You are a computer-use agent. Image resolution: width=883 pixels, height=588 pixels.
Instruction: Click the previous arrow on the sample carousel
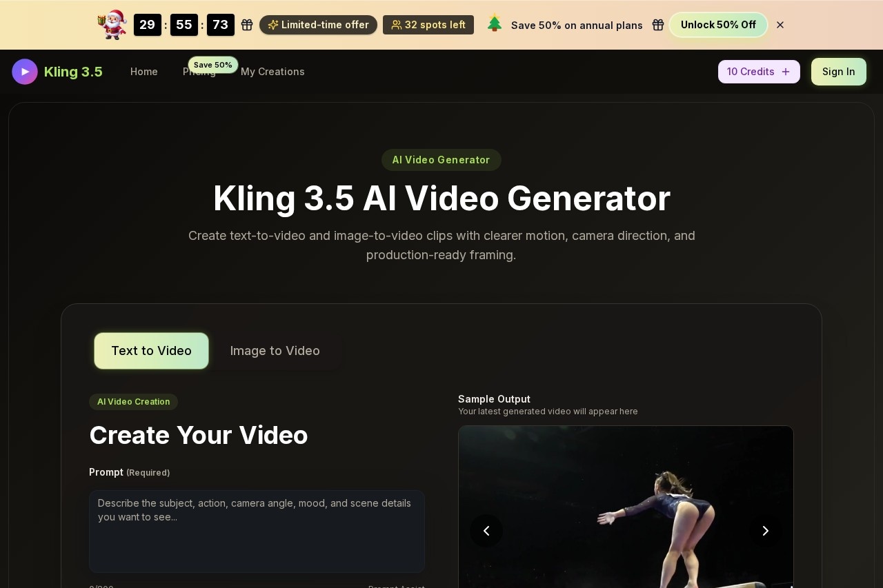tap(486, 531)
